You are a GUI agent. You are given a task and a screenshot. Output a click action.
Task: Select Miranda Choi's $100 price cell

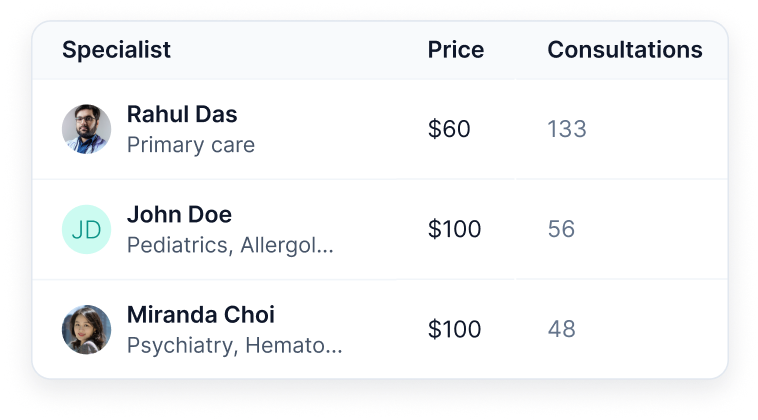[454, 329]
